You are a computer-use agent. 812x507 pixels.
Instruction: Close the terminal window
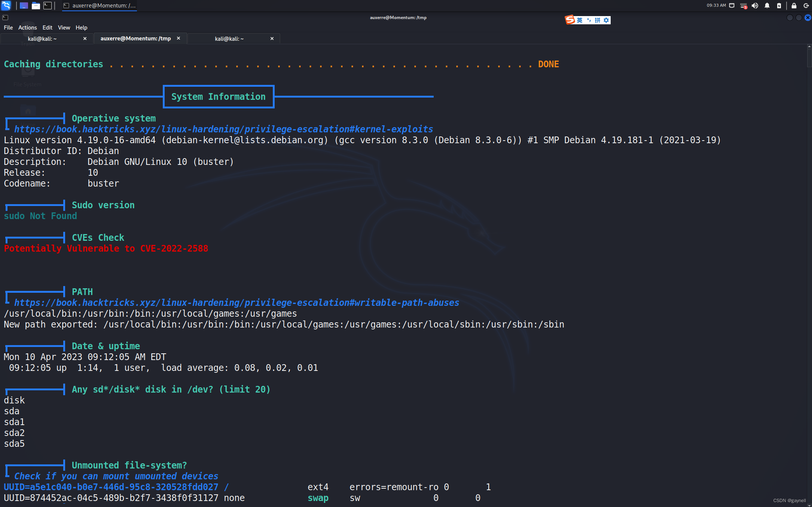808,18
